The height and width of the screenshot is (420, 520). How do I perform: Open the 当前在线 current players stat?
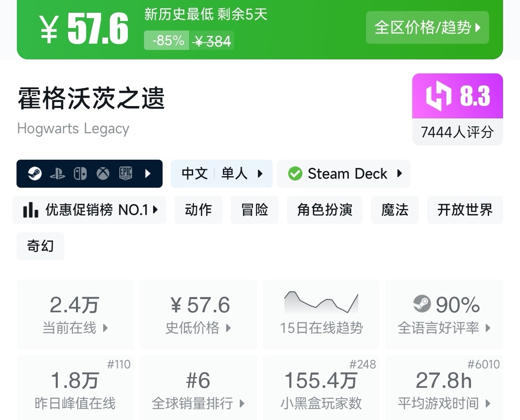(x=75, y=314)
